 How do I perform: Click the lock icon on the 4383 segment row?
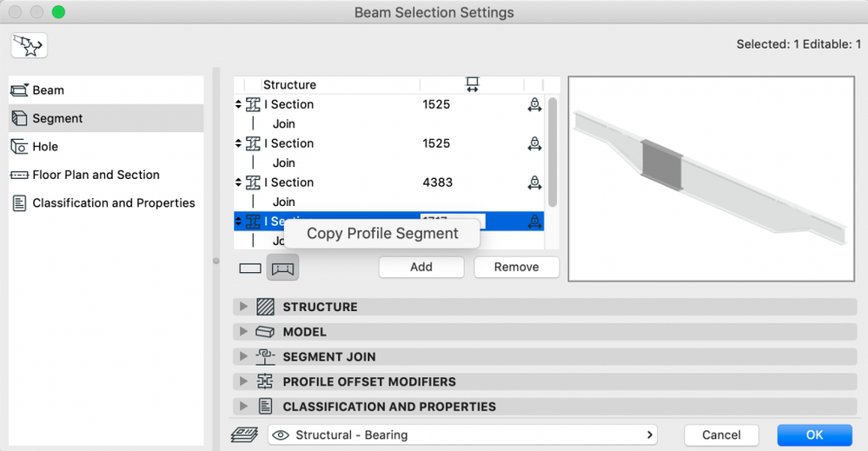(x=534, y=182)
